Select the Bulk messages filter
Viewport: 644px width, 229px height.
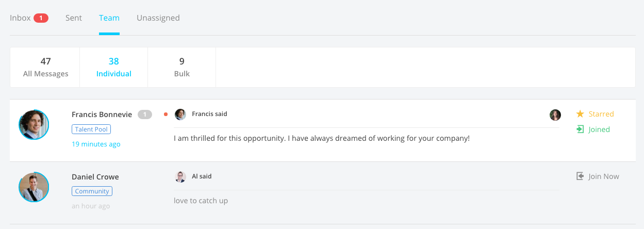click(x=181, y=68)
